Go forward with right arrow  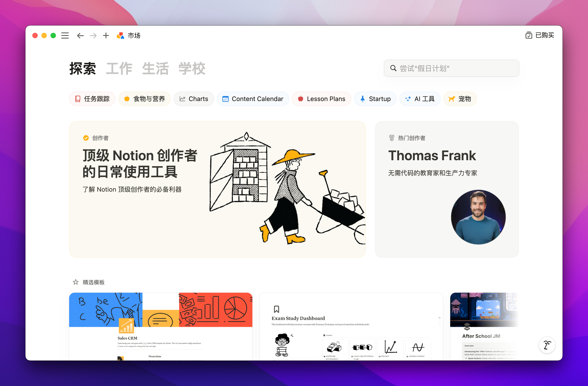tap(93, 36)
